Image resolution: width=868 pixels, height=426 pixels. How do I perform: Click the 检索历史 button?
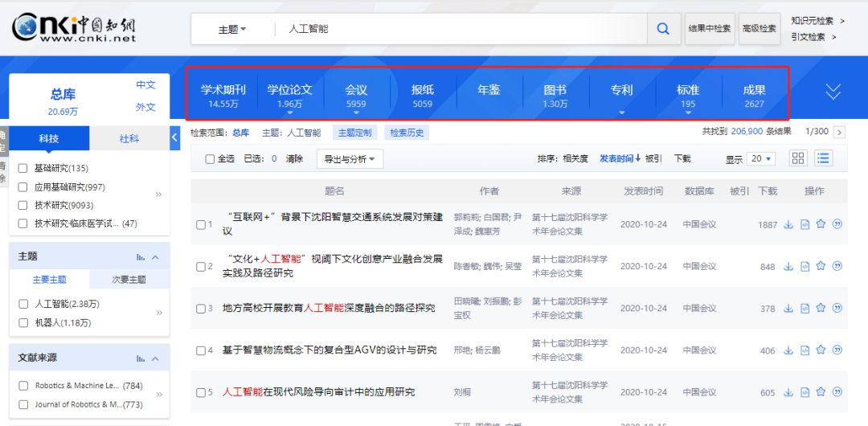[x=407, y=133]
